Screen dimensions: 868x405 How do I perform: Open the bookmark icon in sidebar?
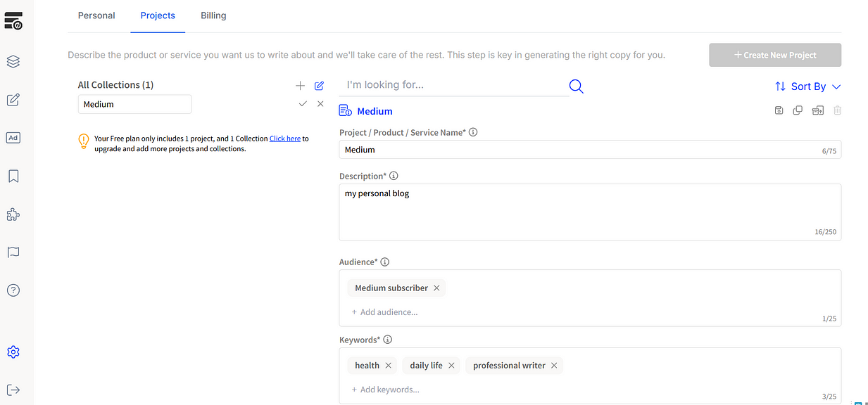point(13,176)
